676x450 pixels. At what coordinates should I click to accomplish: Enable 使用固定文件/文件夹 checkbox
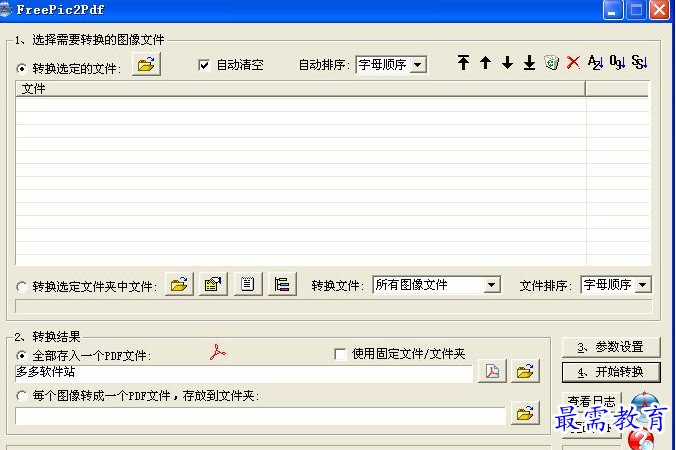pos(340,354)
